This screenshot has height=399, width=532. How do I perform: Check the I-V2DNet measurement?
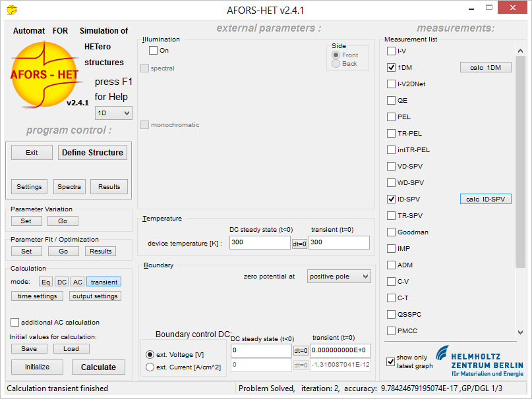(x=391, y=84)
